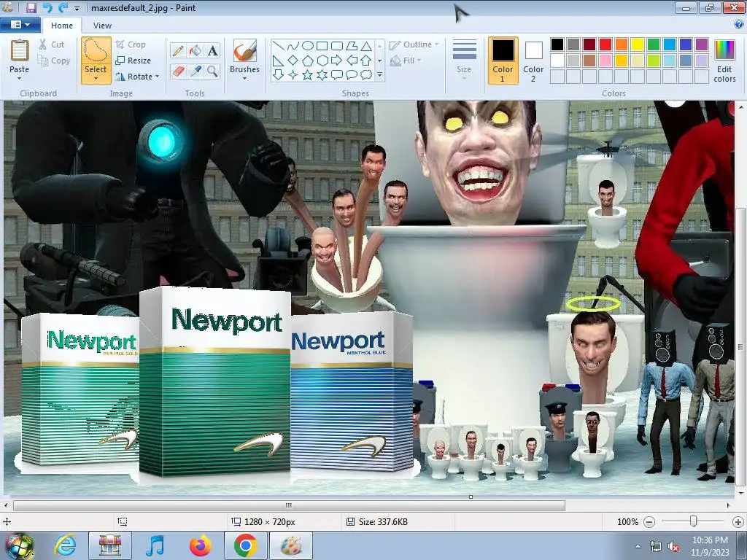Choose the Hexagon shape
The image size is (747, 560).
point(322,61)
